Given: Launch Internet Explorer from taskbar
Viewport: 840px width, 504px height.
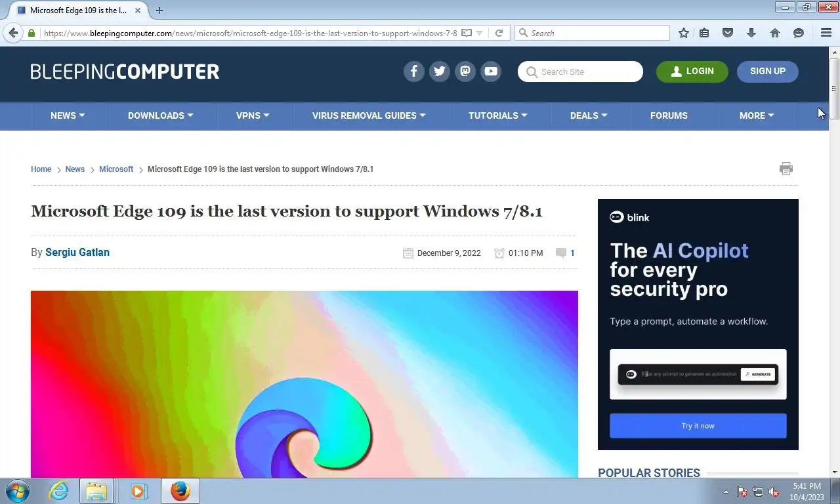Looking at the screenshot, I should pos(58,491).
